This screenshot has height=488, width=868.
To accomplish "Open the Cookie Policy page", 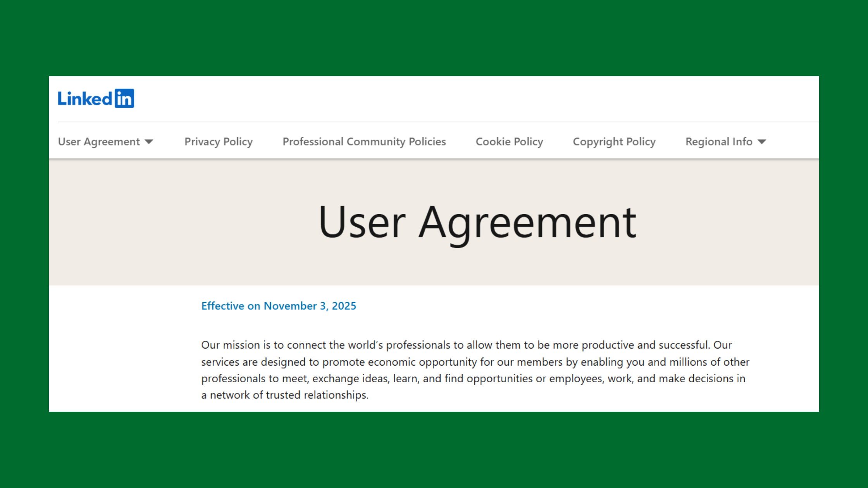I will 509,142.
